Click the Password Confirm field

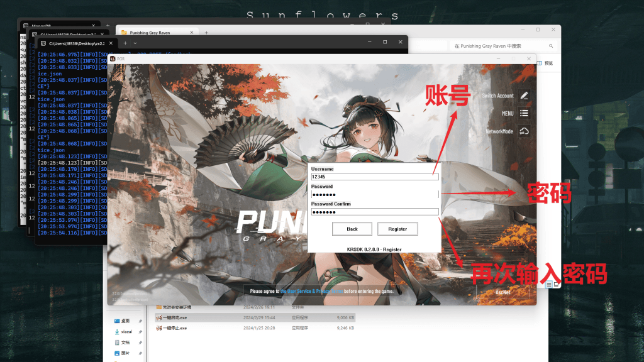coord(374,212)
